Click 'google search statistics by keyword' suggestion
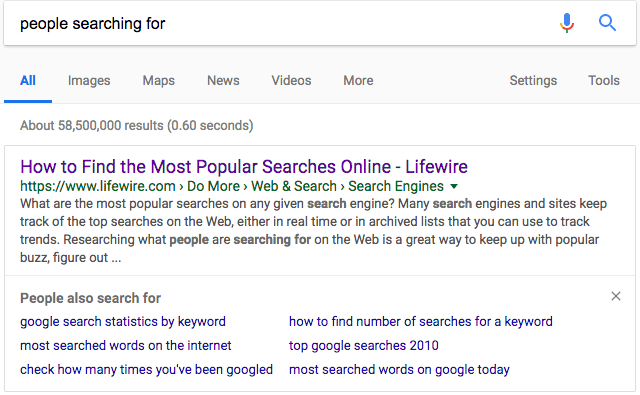This screenshot has width=640, height=395. pos(122,322)
